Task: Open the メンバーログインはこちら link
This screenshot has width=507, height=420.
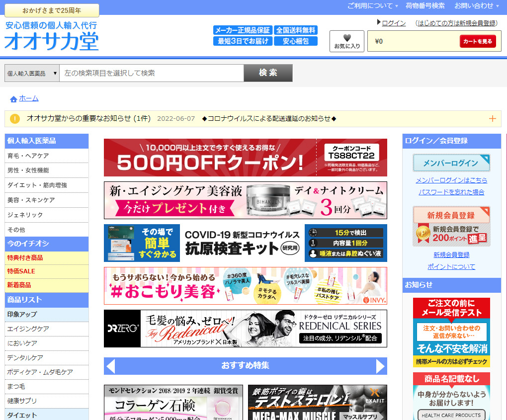Action: (x=451, y=180)
